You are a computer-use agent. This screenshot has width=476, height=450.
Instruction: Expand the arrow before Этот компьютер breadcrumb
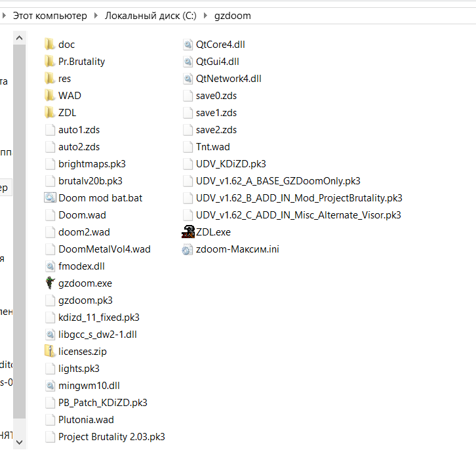(x=4, y=16)
